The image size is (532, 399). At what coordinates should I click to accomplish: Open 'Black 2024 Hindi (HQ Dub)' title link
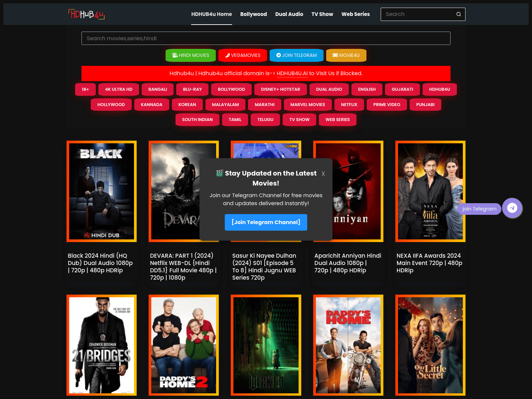tap(101, 263)
